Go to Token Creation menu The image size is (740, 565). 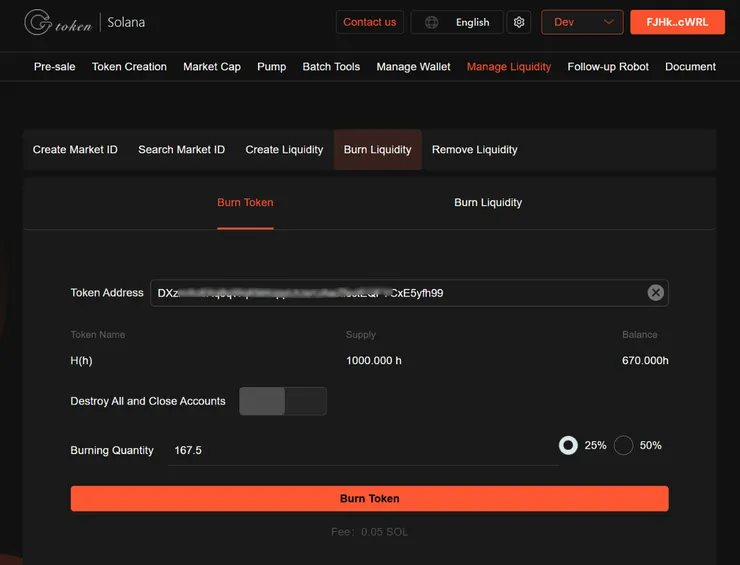pyautogui.click(x=129, y=67)
